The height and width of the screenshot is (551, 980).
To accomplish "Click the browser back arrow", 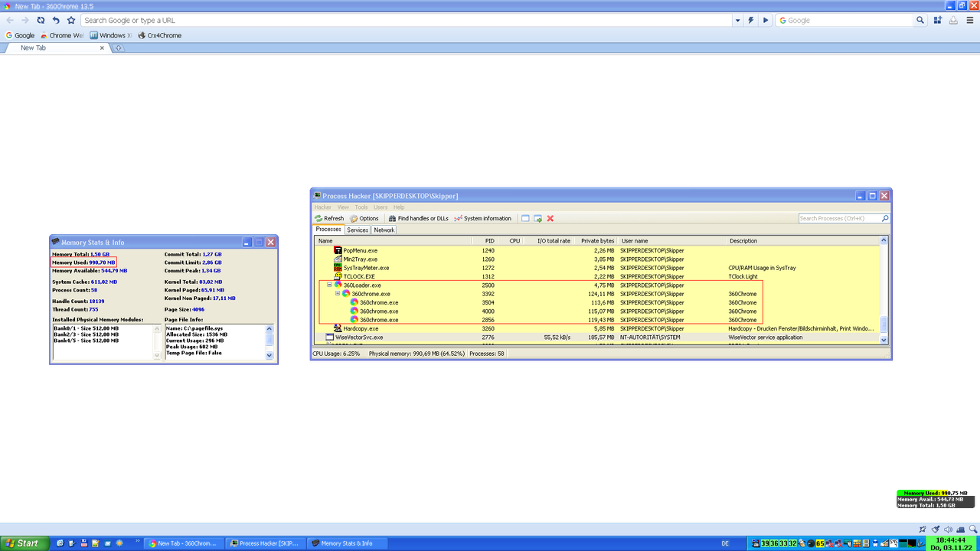I will tap(10, 21).
